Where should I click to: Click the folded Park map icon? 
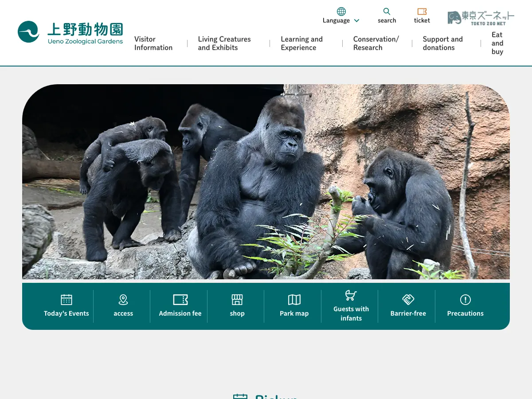pos(294,300)
